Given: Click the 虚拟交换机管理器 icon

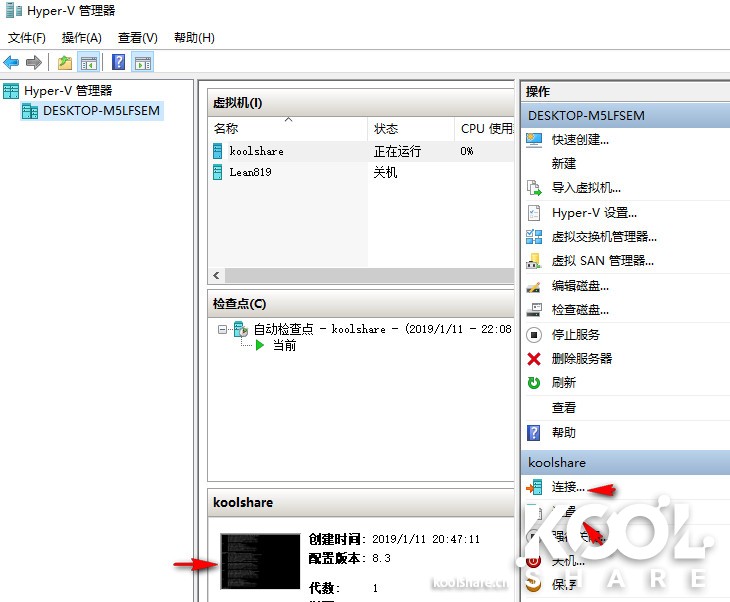Looking at the screenshot, I should coord(534,237).
